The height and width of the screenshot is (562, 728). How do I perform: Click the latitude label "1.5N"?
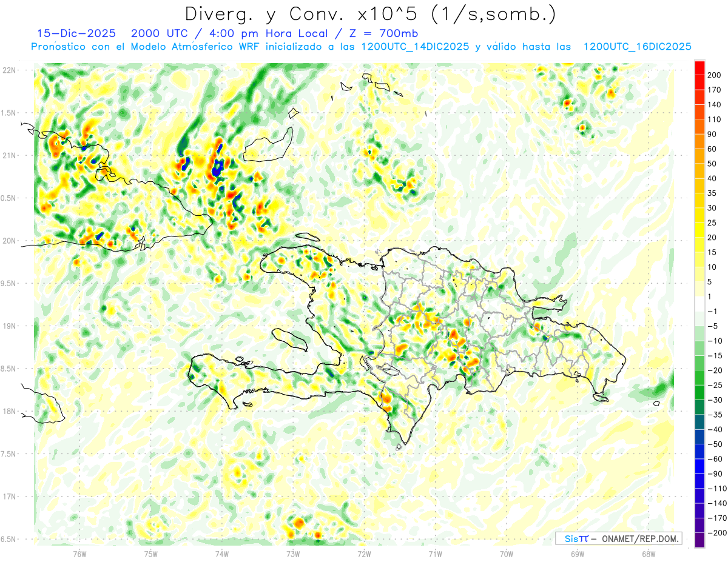tap(8, 113)
